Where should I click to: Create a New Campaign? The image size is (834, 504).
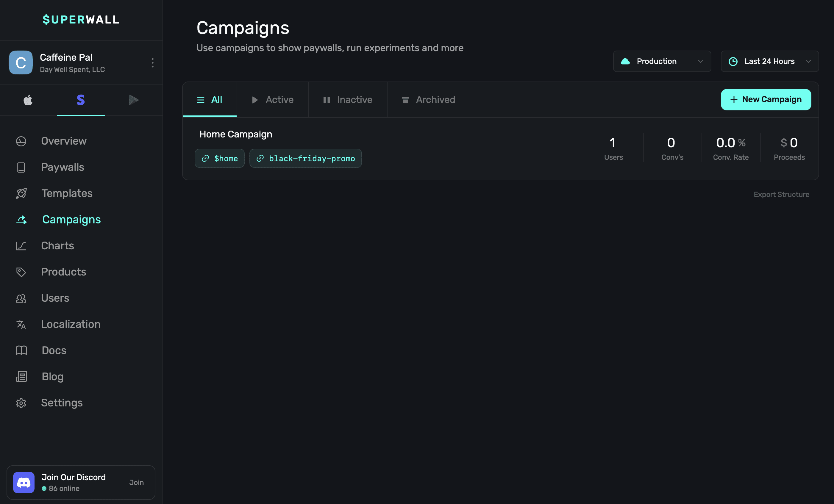766,99
